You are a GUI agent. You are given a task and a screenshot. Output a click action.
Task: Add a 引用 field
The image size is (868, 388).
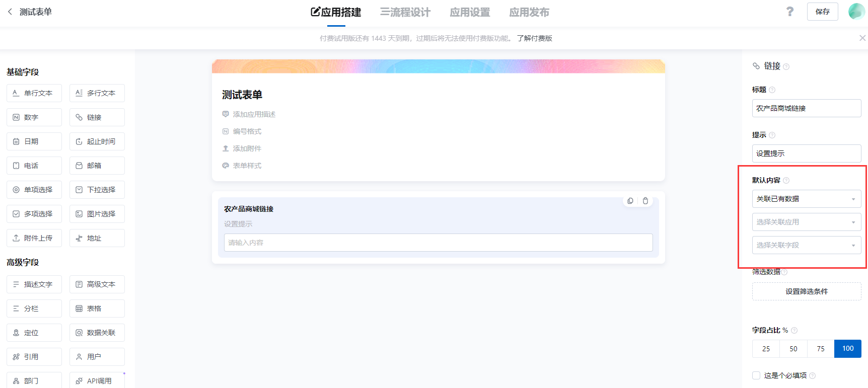click(34, 357)
